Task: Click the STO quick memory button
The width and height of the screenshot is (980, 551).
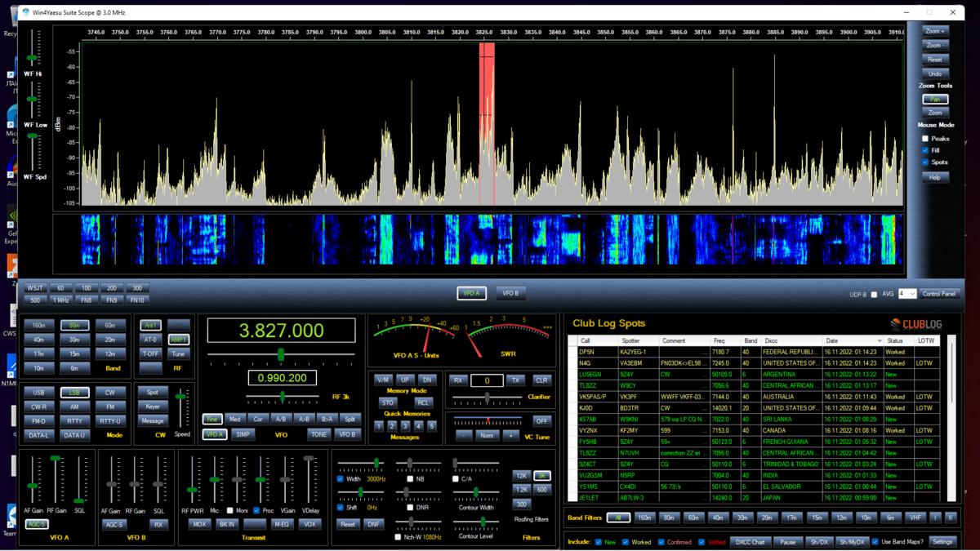Action: click(388, 402)
